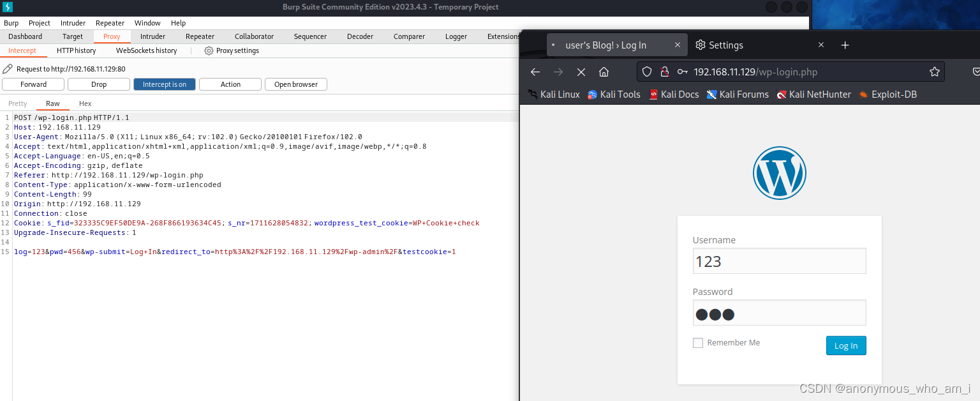The width and height of the screenshot is (980, 401).
Task: Open Kali Docs bookmark
Action: pyautogui.click(x=674, y=95)
